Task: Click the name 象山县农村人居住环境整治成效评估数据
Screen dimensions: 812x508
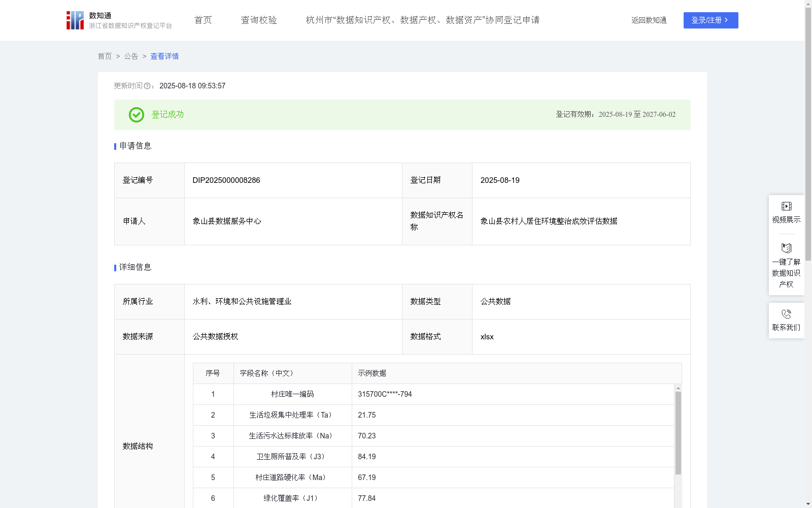Action: coord(549,221)
